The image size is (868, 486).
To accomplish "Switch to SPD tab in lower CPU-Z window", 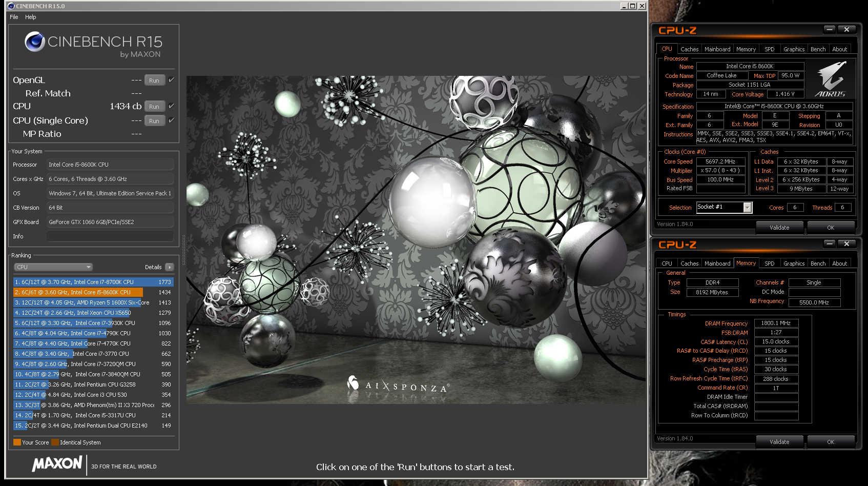I will (x=770, y=264).
